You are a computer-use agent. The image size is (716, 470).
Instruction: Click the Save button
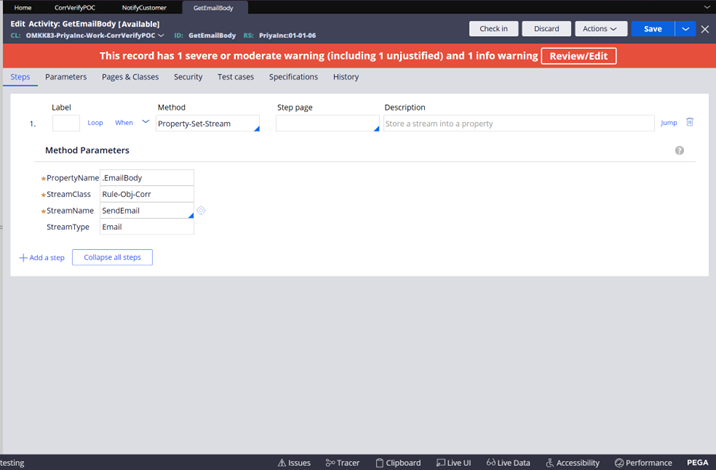pyautogui.click(x=653, y=29)
